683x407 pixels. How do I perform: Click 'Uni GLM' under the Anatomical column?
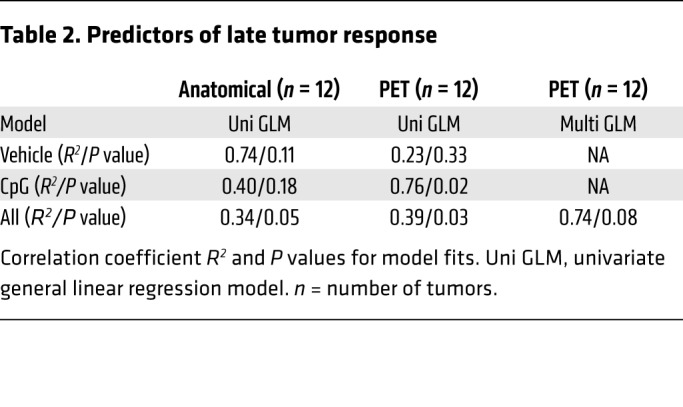259,125
